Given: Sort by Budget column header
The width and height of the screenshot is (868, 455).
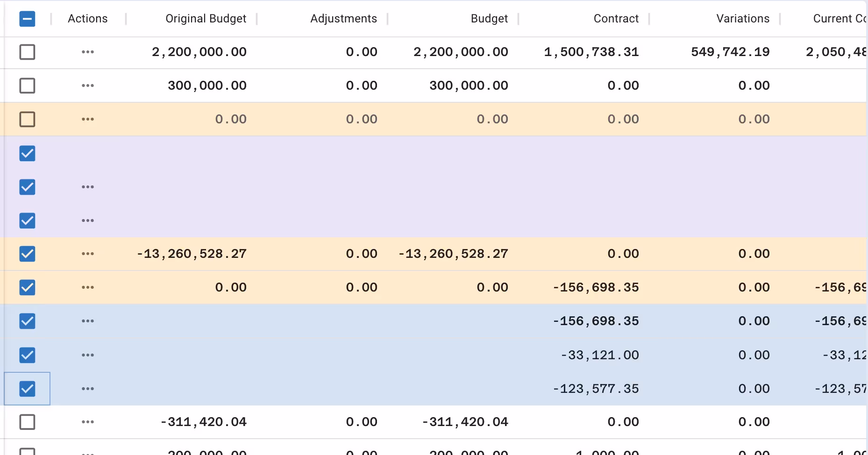Looking at the screenshot, I should [x=489, y=19].
